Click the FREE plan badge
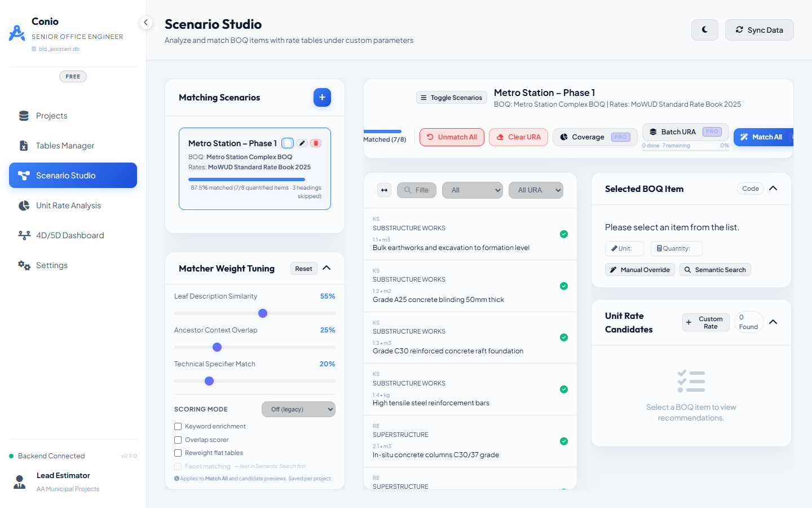 click(73, 77)
